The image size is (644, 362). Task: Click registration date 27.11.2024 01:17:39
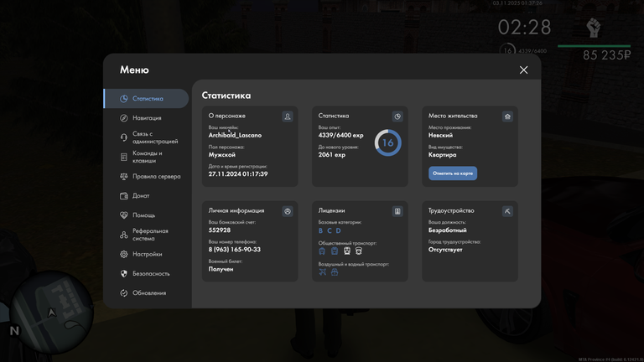[238, 174]
